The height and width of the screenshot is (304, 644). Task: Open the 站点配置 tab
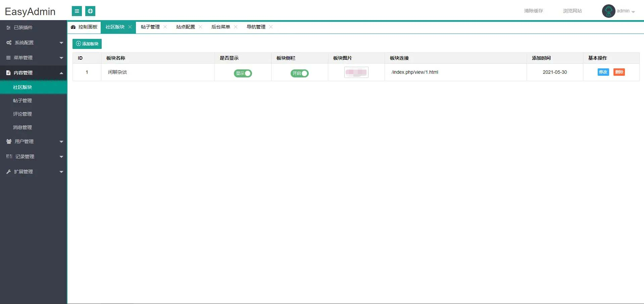coord(185,27)
